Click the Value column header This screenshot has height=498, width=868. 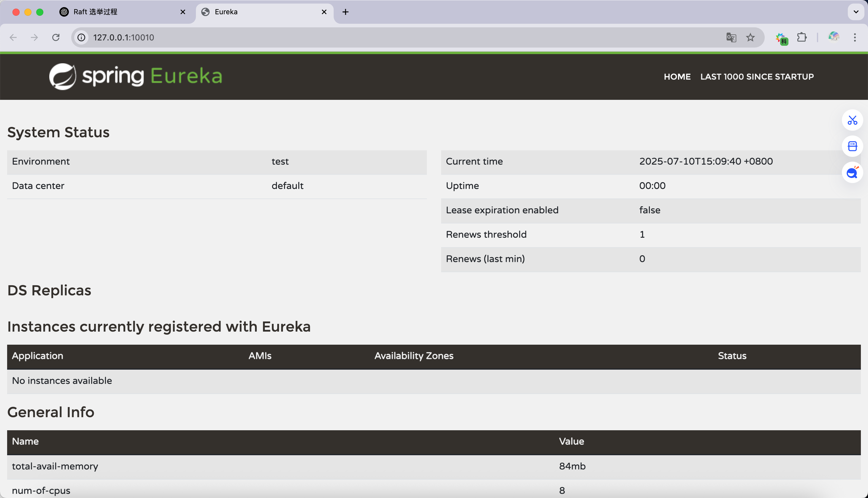tap(571, 441)
